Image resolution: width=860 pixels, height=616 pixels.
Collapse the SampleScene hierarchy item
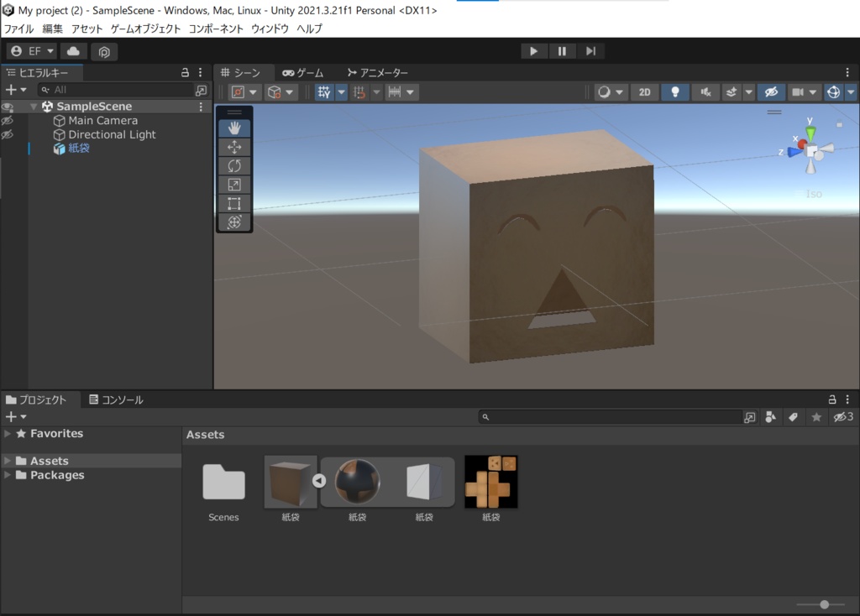point(34,106)
